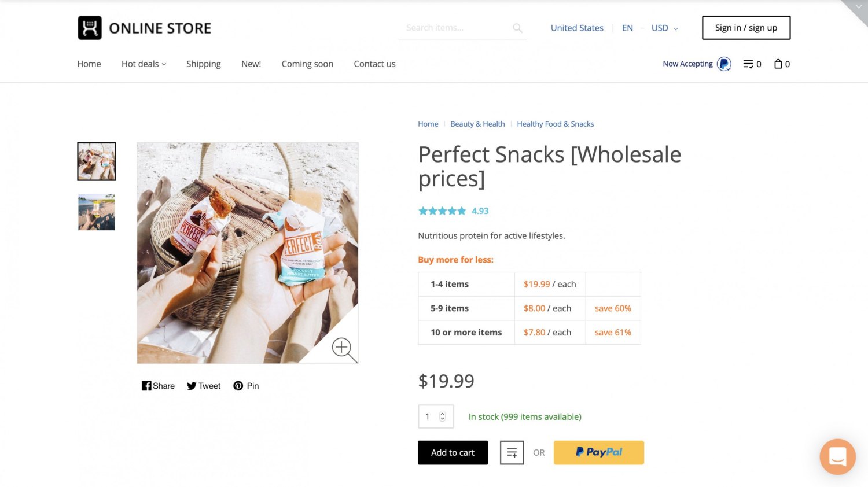Increase quantity using the stepper up arrow
This screenshot has height=487, width=868.
pyautogui.click(x=442, y=413)
